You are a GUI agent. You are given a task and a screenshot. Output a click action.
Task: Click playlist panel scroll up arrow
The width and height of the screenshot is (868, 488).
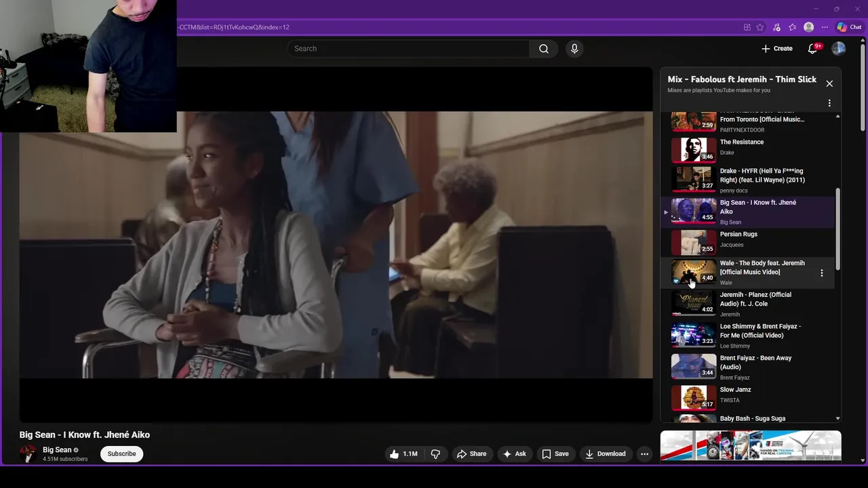pyautogui.click(x=837, y=116)
